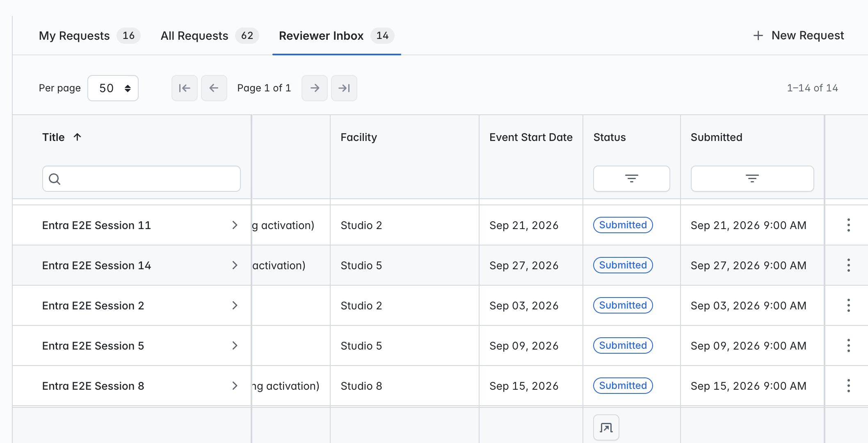Image resolution: width=868 pixels, height=443 pixels.
Task: Click the Status column header
Action: point(610,137)
